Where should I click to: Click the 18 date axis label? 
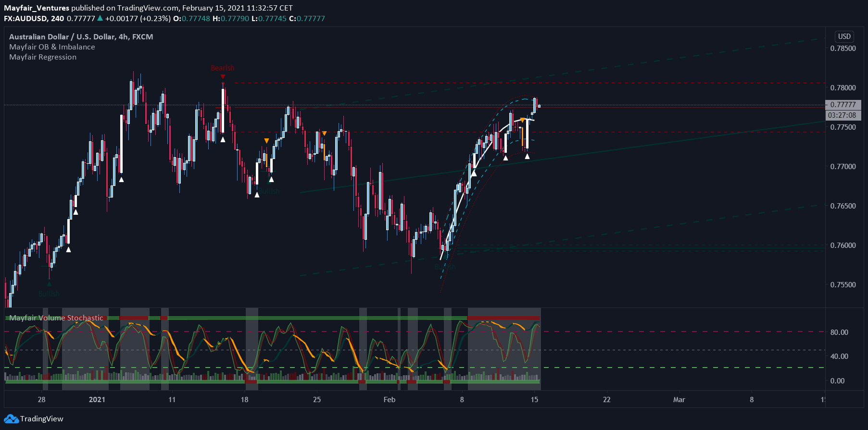pyautogui.click(x=244, y=399)
